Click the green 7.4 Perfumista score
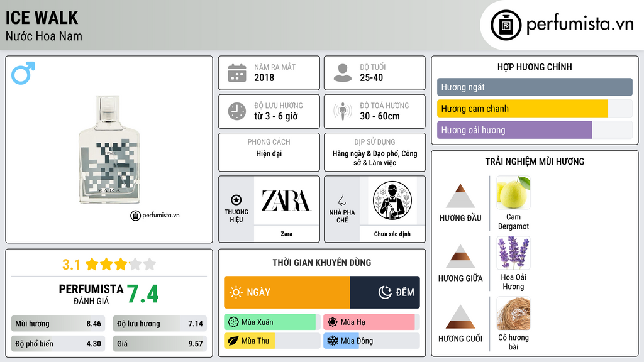Image resolution: width=644 pixels, height=362 pixels. pyautogui.click(x=143, y=293)
